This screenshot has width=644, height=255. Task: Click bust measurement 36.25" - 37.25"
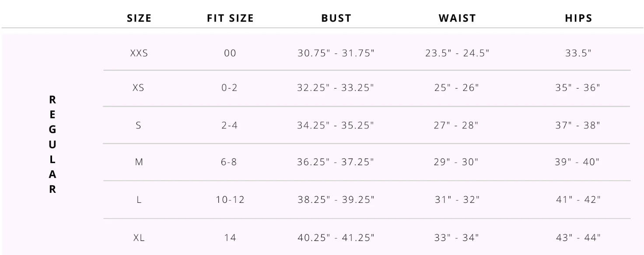(336, 162)
